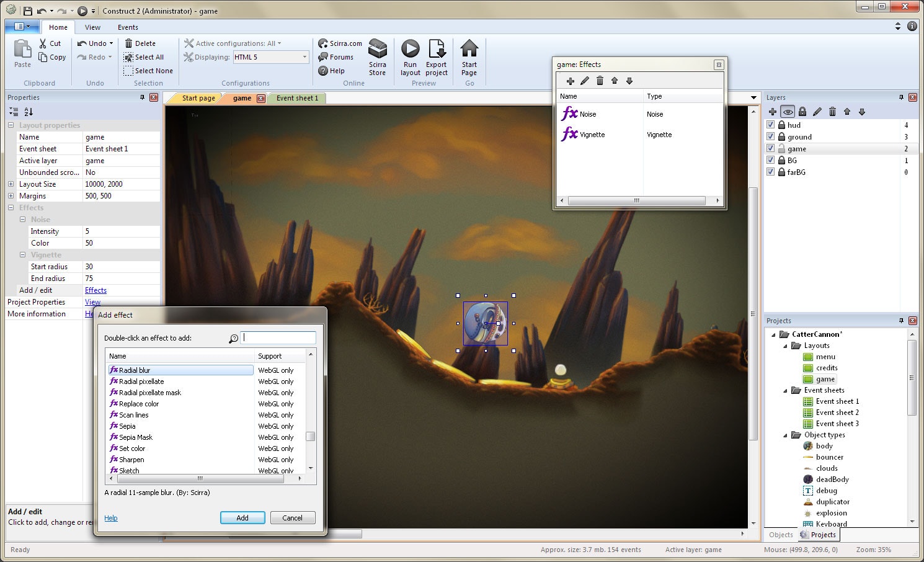Image resolution: width=924 pixels, height=562 pixels.
Task: Switch to the Events ribbon tab
Action: (x=128, y=27)
